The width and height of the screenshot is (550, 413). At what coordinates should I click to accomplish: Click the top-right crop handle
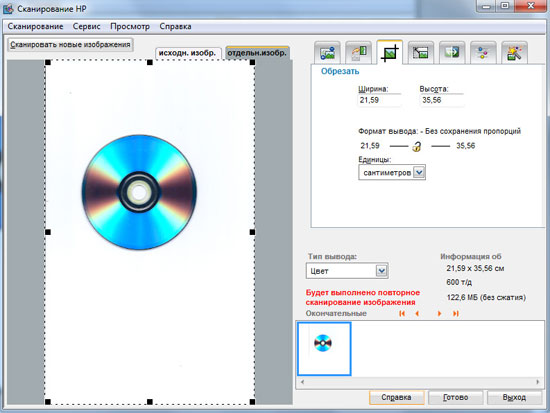tap(252, 62)
